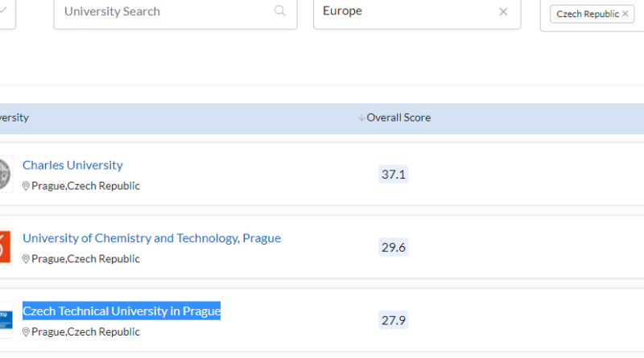Image resolution: width=644 pixels, height=358 pixels.
Task: Click Prague,Czech Republic under University of Chemistry
Action: (x=85, y=259)
